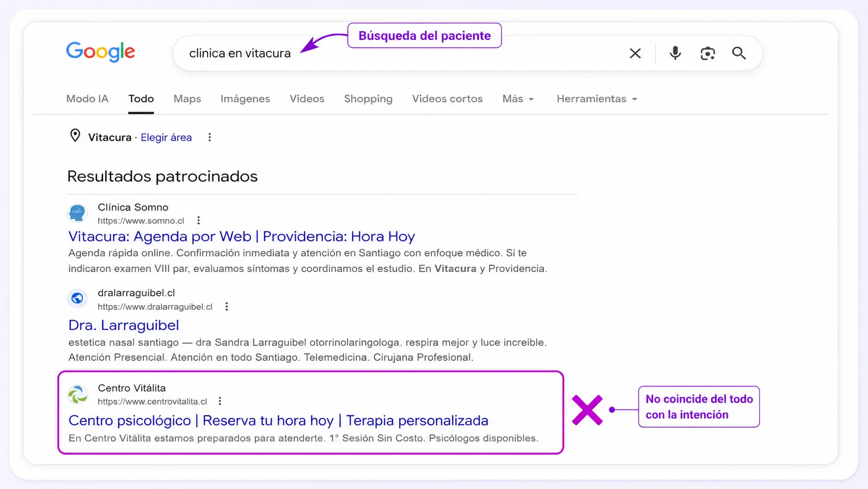
Task: Switch to Videos cortos tab
Action: coord(447,99)
